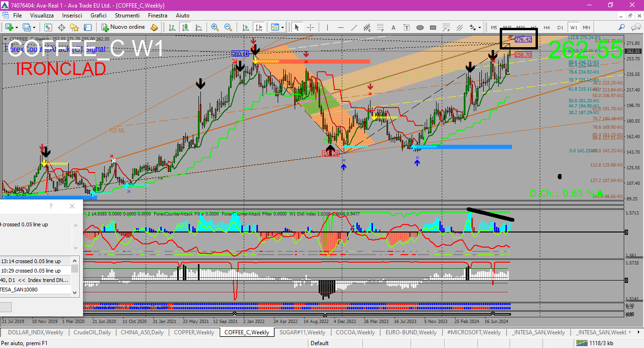Expand the Profiles dropdown arrow
The height and width of the screenshot is (348, 644).
click(x=34, y=27)
